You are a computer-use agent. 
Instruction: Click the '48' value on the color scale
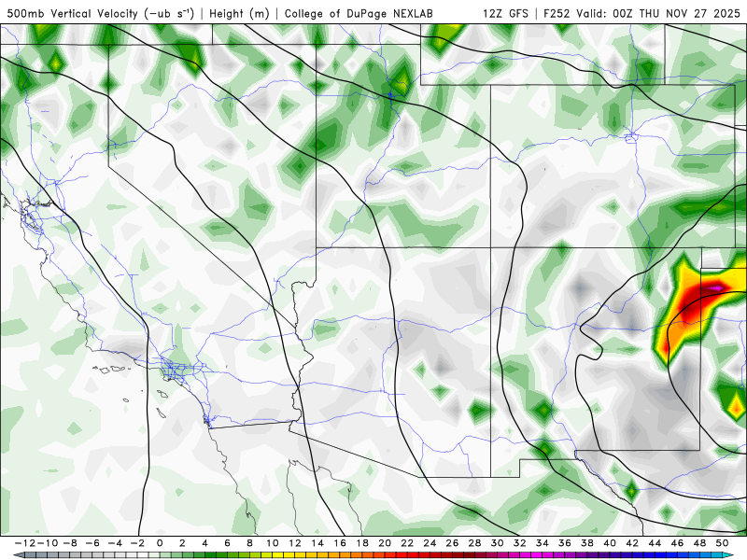point(699,543)
